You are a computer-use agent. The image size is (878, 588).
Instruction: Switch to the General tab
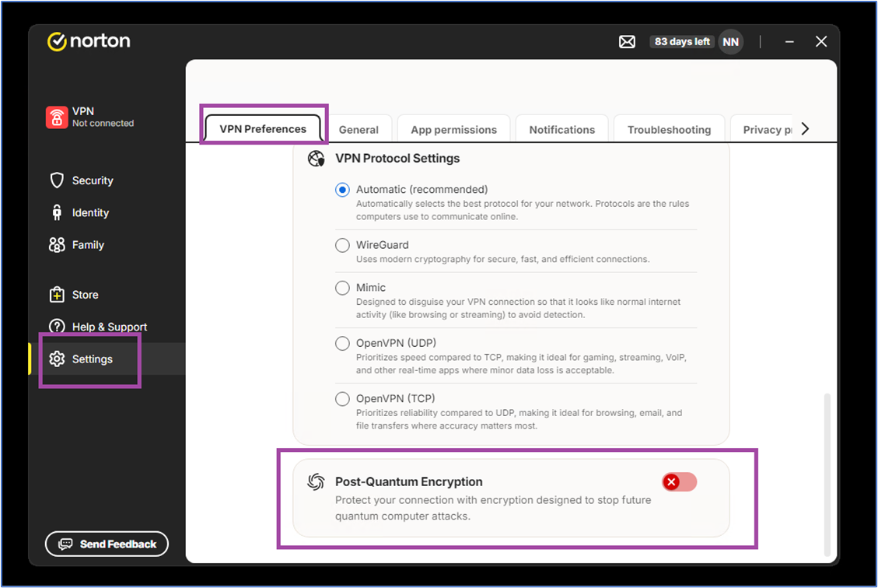pyautogui.click(x=359, y=129)
